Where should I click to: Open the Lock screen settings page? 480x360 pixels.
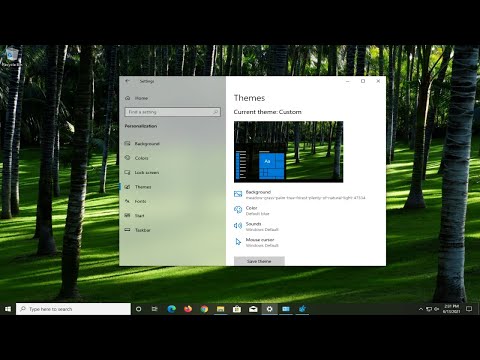pos(142,172)
